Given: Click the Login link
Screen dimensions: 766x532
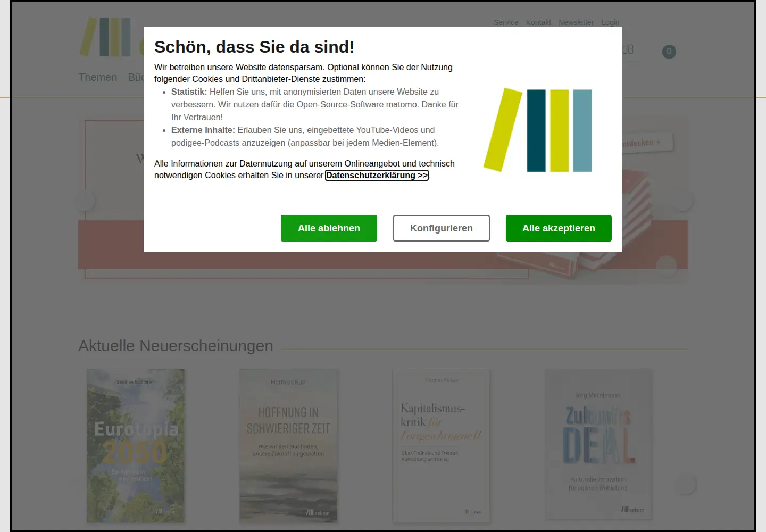Looking at the screenshot, I should [x=610, y=22].
